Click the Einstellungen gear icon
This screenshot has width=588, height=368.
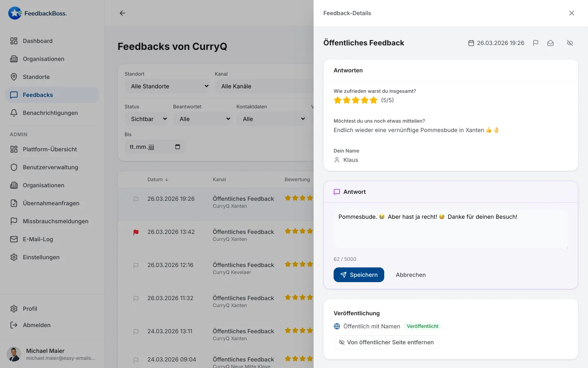[14, 257]
